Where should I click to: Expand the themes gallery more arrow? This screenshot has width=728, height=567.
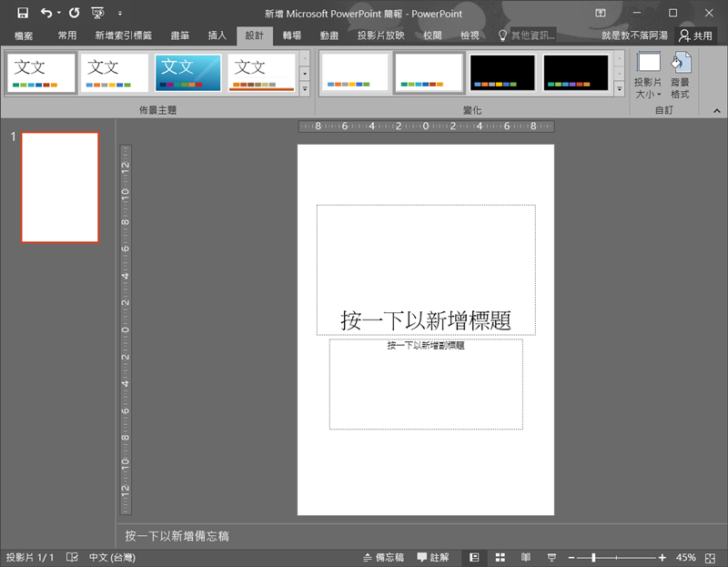pos(304,89)
